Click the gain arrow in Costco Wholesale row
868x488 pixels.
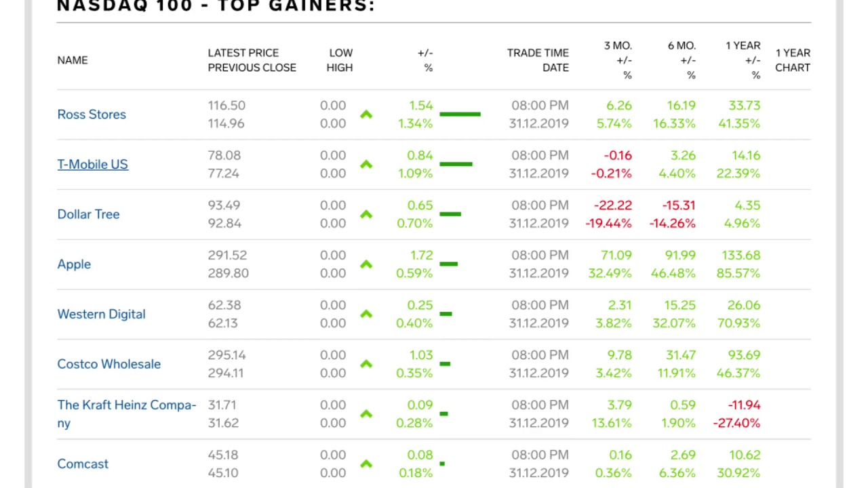366,364
